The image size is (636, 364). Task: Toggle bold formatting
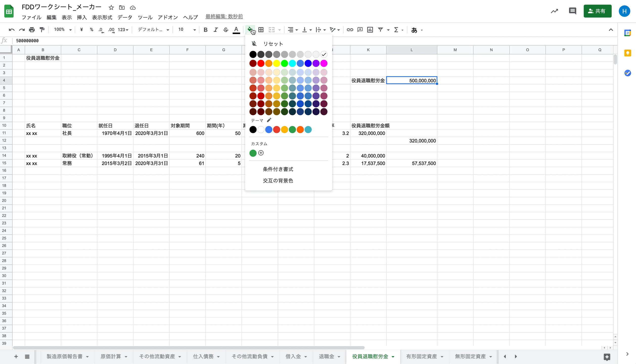pyautogui.click(x=205, y=30)
